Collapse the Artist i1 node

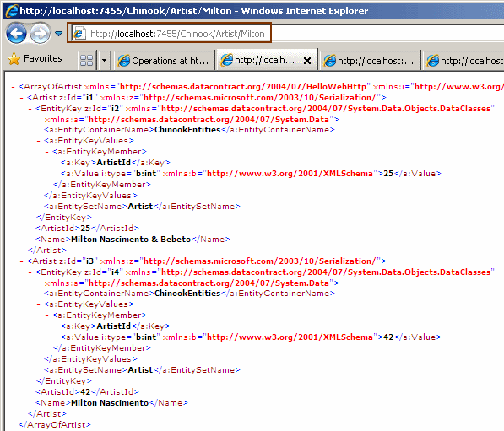click(x=22, y=98)
